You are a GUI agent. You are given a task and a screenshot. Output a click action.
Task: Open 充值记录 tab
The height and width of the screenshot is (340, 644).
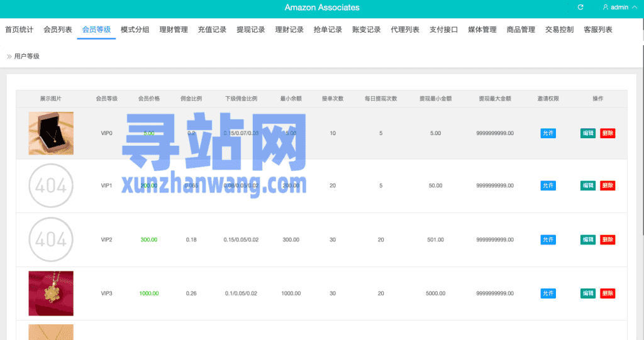tap(213, 30)
